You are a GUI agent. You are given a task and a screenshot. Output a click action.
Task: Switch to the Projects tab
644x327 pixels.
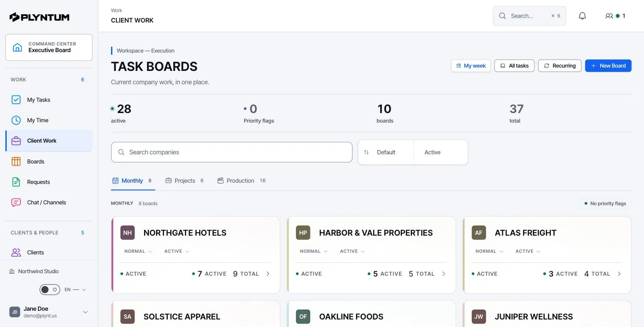[184, 181]
